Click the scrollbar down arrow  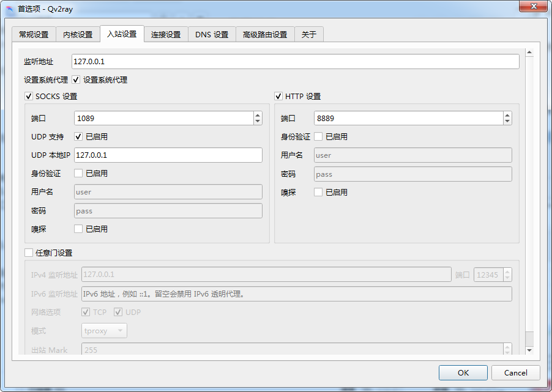point(529,350)
